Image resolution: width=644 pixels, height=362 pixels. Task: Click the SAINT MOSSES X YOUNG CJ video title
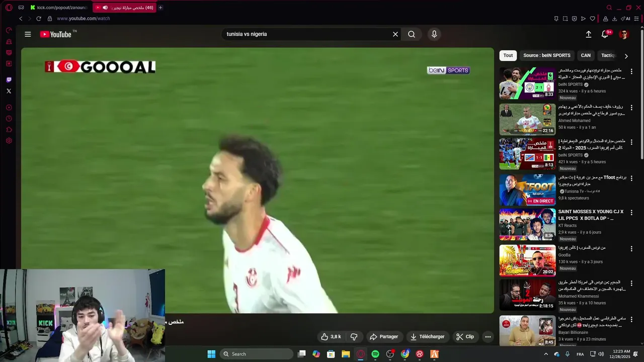(x=591, y=215)
